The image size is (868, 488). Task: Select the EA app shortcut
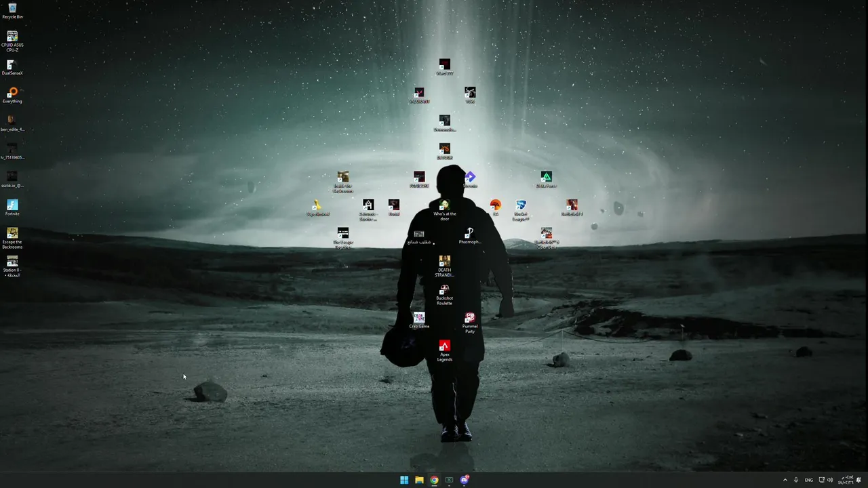(495, 207)
